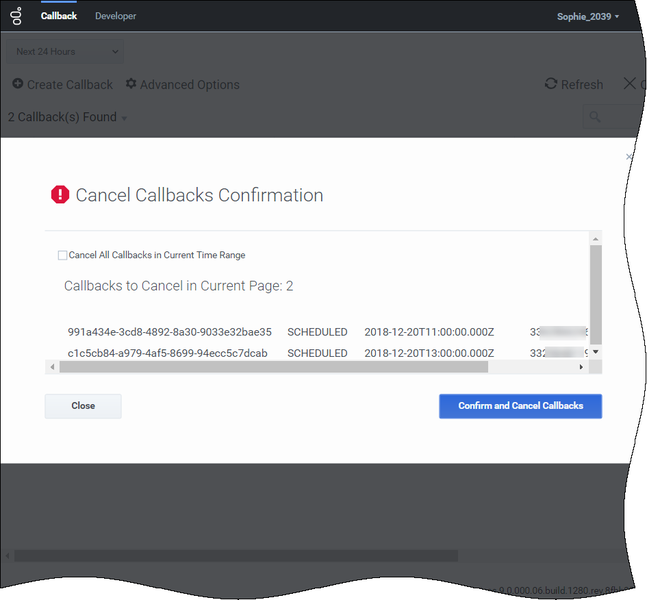Expand the 2 Callback(s) Found dropdown arrow
This screenshot has width=647, height=600.
click(x=124, y=118)
